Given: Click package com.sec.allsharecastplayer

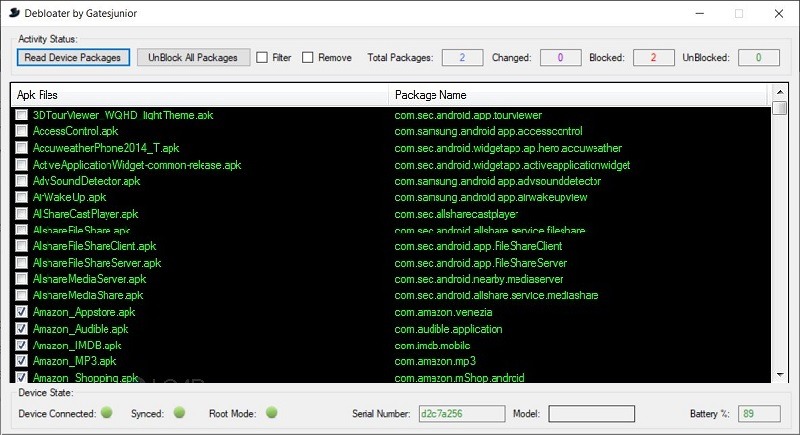Looking at the screenshot, I should 456,214.
